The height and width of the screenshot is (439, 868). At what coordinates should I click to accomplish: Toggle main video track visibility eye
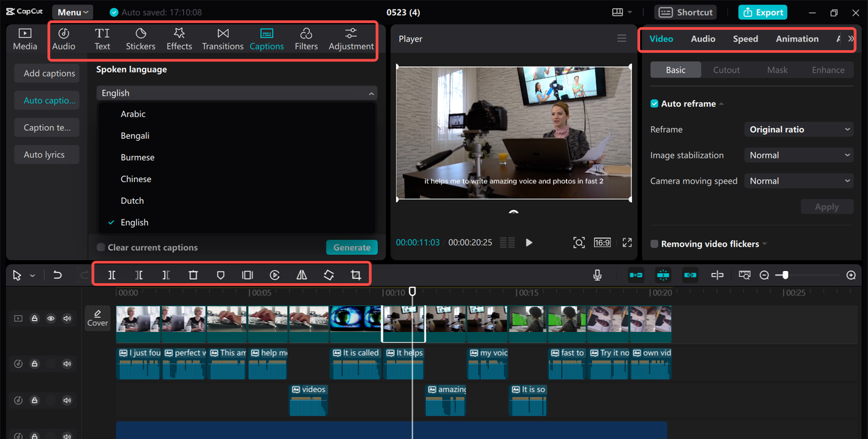click(x=51, y=318)
